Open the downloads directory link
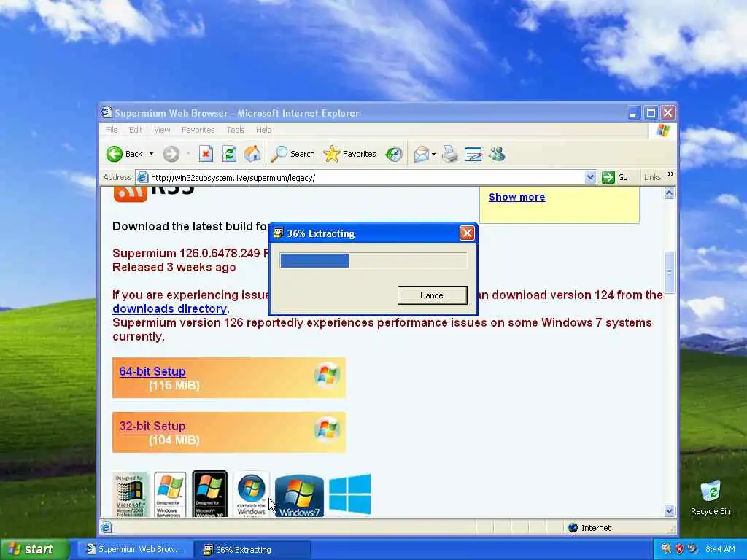This screenshot has width=747, height=560. [169, 308]
